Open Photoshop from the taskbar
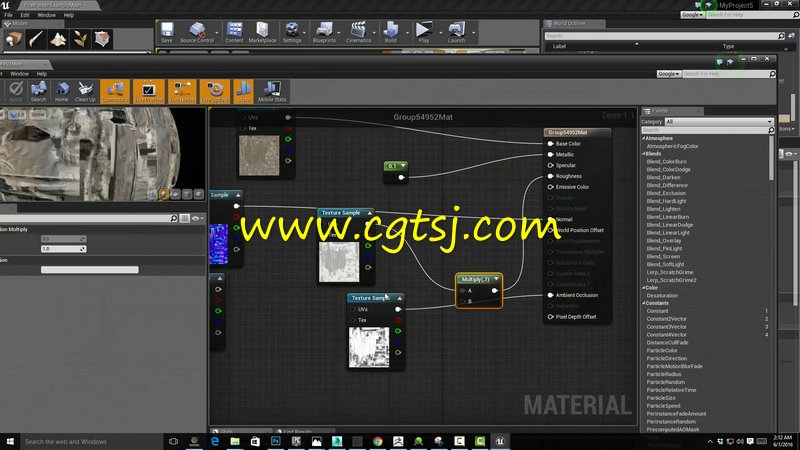This screenshot has height=450, width=800. click(x=276, y=441)
